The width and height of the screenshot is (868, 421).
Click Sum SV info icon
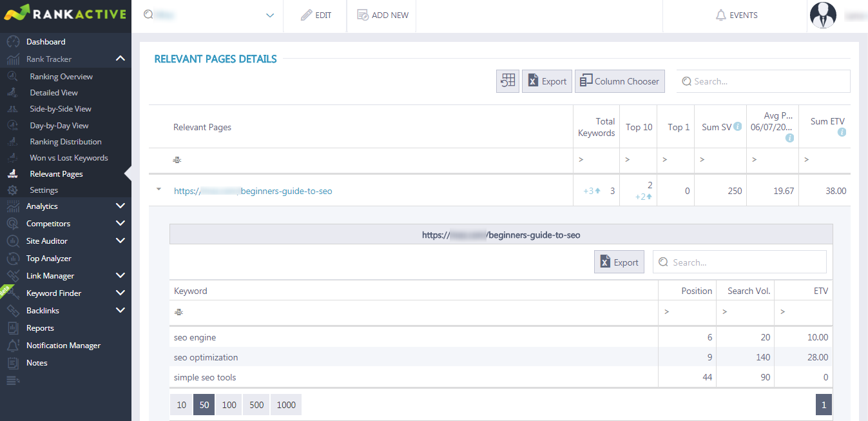tap(738, 126)
